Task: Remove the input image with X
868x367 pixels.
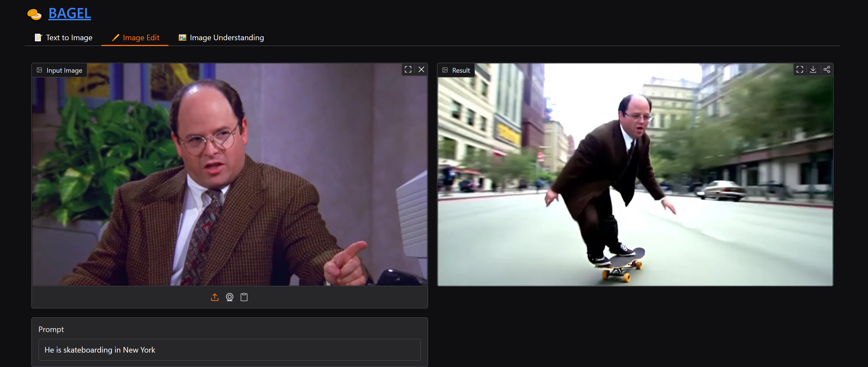Action: 421,69
